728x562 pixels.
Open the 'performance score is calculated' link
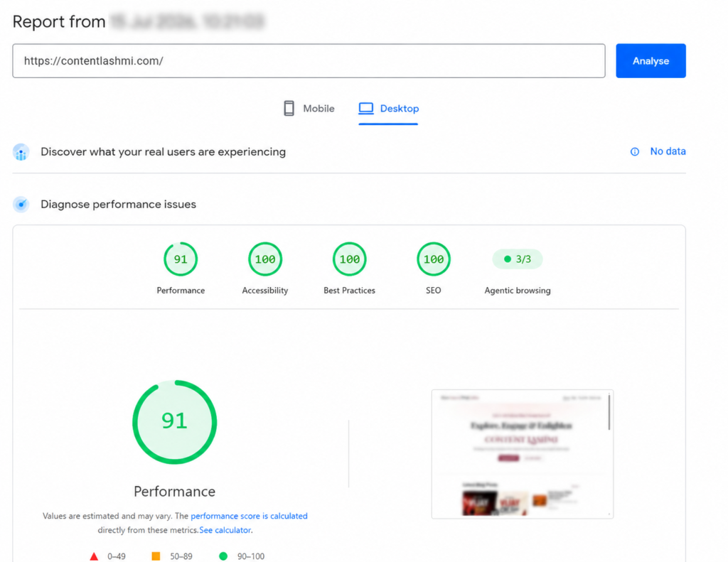point(249,516)
